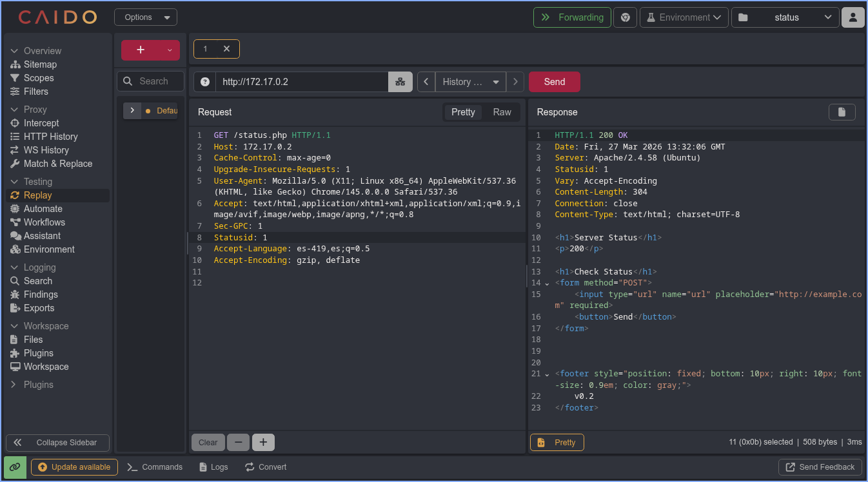Toggle the Forwarding intercept button
This screenshot has height=482, width=868.
click(x=571, y=17)
